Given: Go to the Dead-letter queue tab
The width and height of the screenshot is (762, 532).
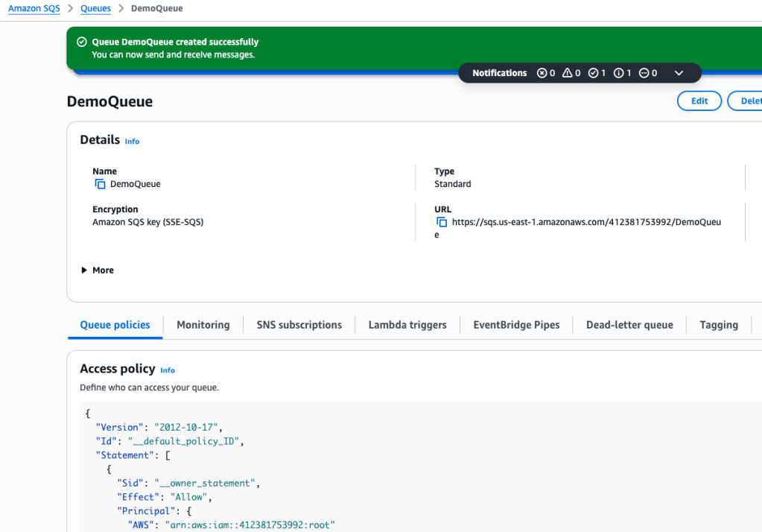Looking at the screenshot, I should pyautogui.click(x=629, y=325).
